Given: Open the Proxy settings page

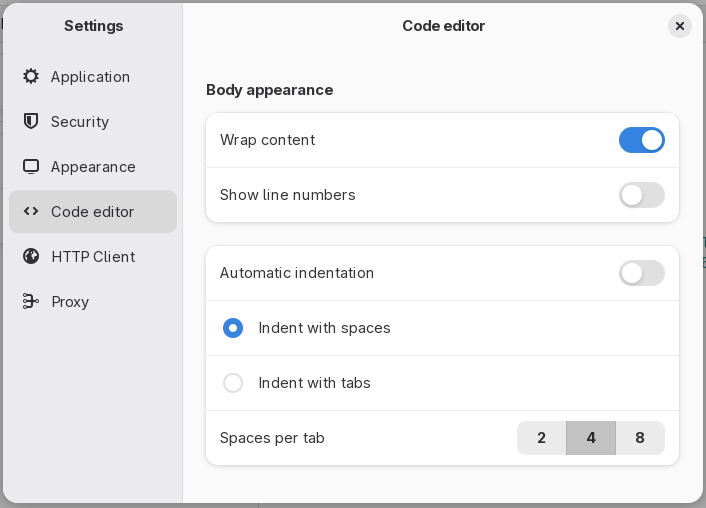Looking at the screenshot, I should (93, 302).
